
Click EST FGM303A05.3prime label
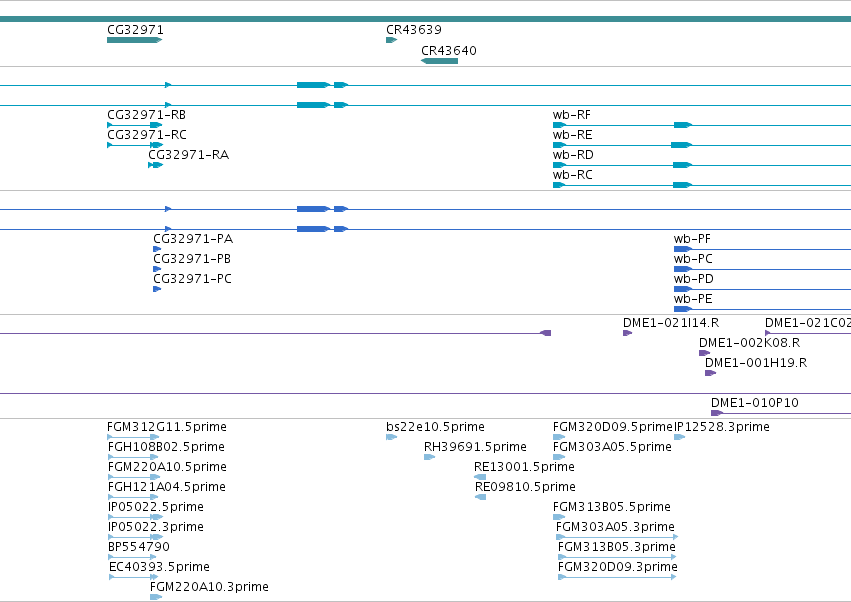[x=615, y=528]
